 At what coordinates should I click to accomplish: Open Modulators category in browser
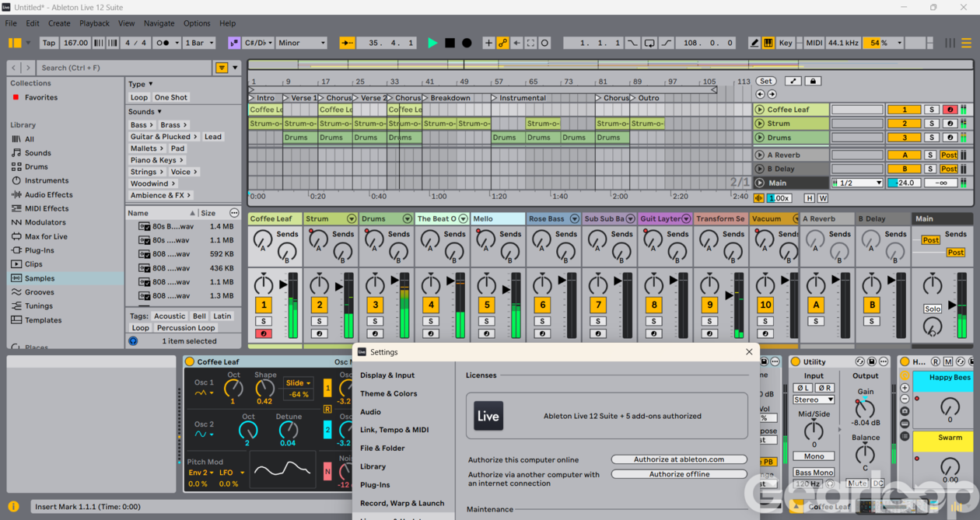(x=45, y=223)
